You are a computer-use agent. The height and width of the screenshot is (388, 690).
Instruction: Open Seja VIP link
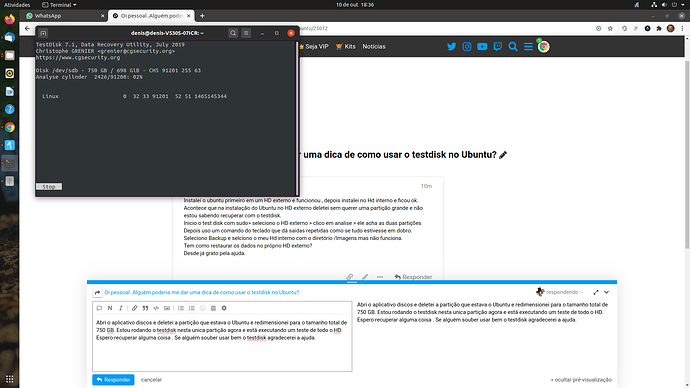pos(313,47)
